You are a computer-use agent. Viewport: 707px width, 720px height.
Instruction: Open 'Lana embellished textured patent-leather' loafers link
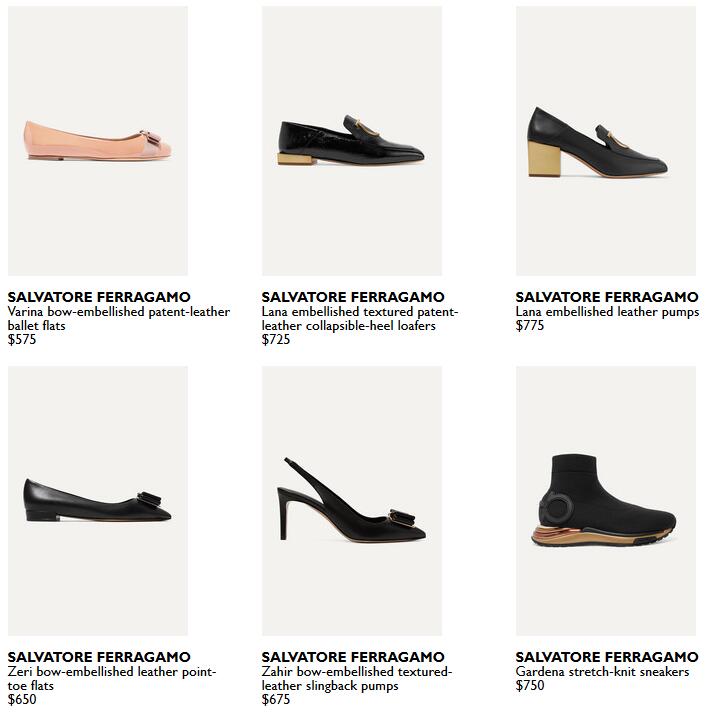(360, 319)
